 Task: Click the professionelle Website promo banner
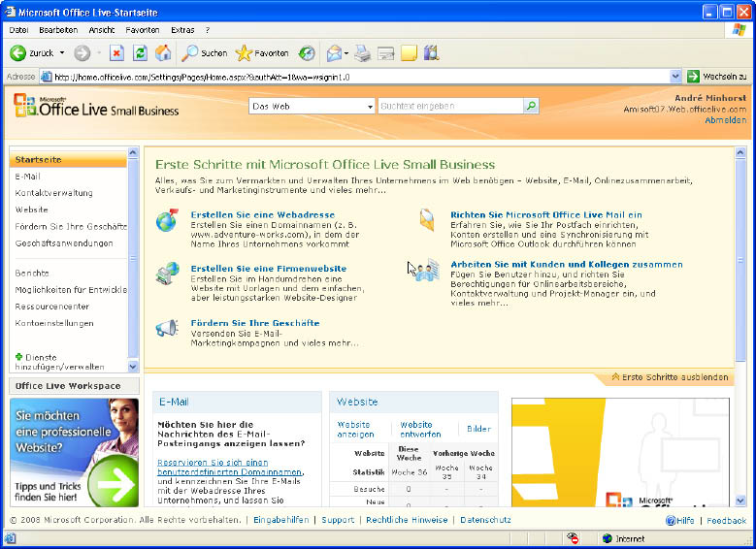pos(75,452)
